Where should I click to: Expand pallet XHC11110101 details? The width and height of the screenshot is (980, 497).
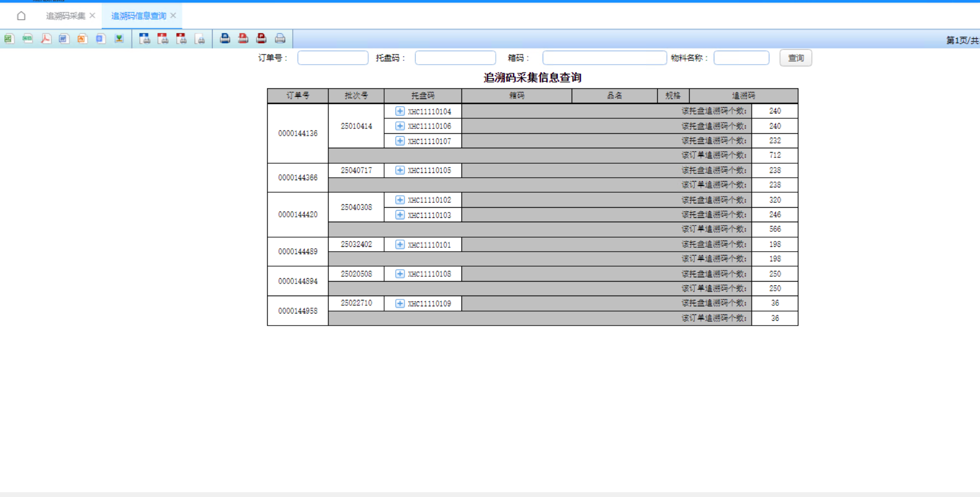[x=400, y=244]
